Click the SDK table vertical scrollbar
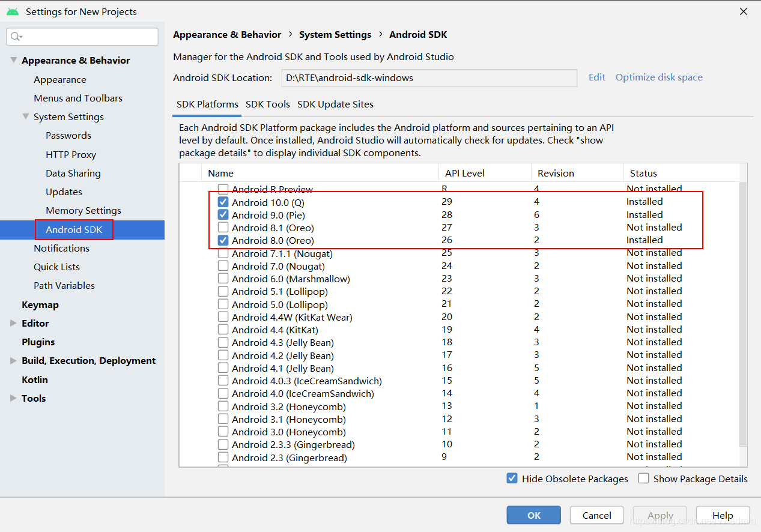Viewport: 761px width, 532px height. pyautogui.click(x=743, y=314)
